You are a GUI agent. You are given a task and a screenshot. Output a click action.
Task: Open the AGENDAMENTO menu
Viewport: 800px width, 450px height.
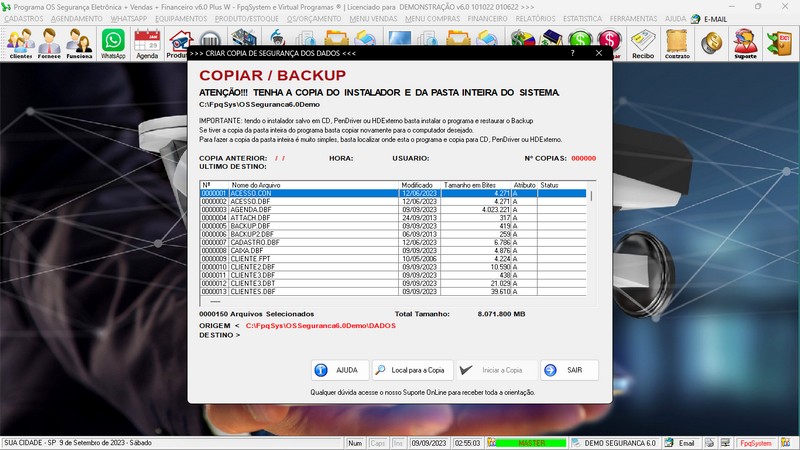click(77, 19)
